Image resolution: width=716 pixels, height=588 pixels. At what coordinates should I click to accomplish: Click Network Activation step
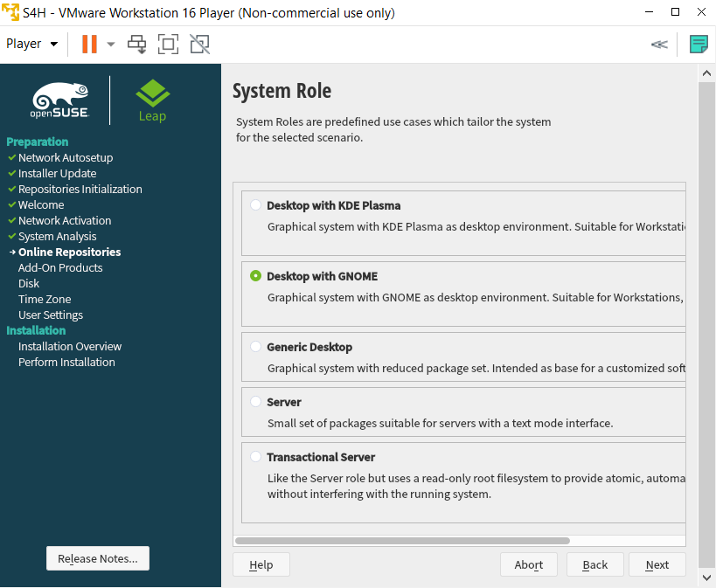click(x=65, y=220)
